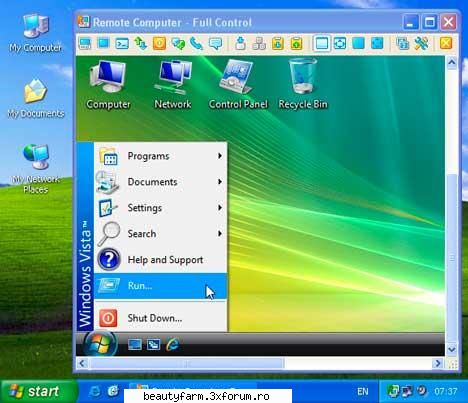Click the yellow clipboard icon with green arrow
Screen dimensions: 468x403
click(x=296, y=44)
